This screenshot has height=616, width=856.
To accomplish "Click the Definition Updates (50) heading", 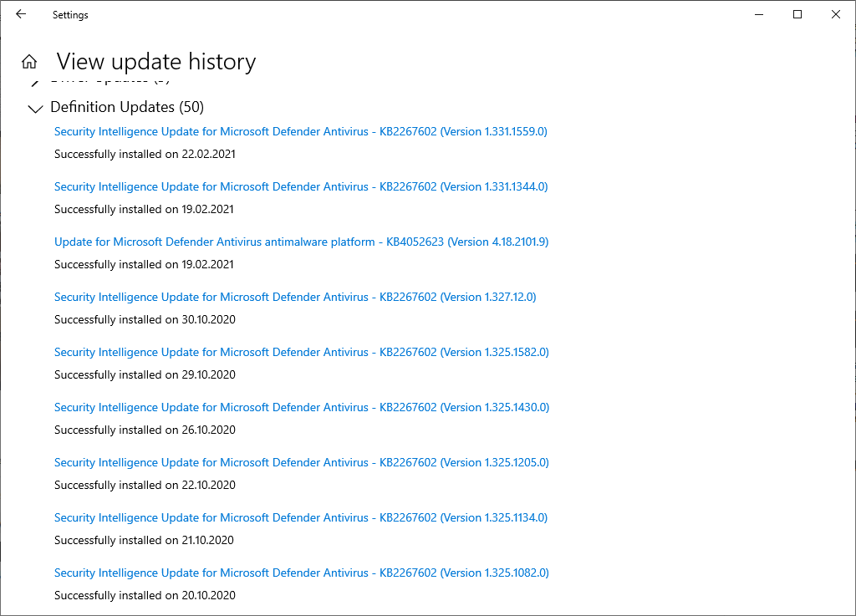I will coord(127,107).
